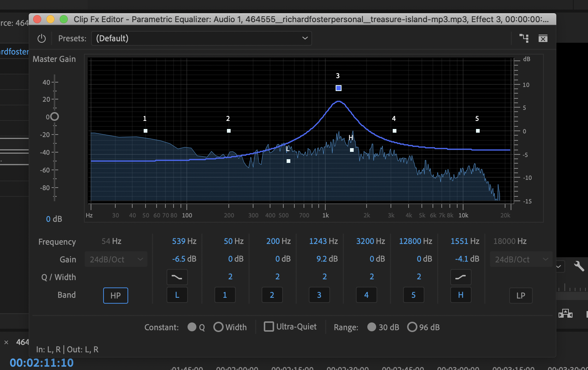
Task: Select control point 4 on the graph
Action: (x=395, y=131)
